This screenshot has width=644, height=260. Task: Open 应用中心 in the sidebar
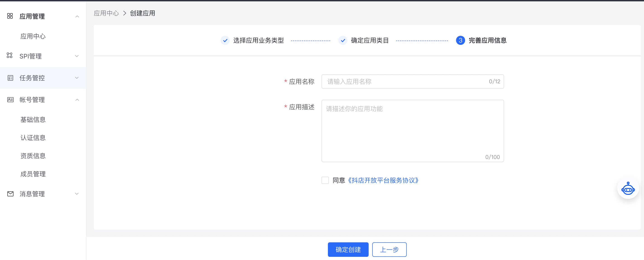click(33, 36)
